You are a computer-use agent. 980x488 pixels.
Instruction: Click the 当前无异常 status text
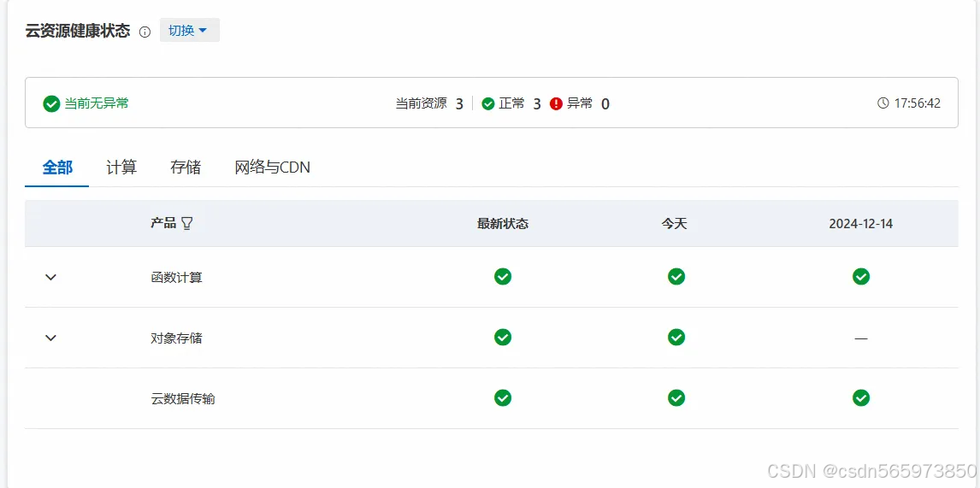pyautogui.click(x=97, y=103)
